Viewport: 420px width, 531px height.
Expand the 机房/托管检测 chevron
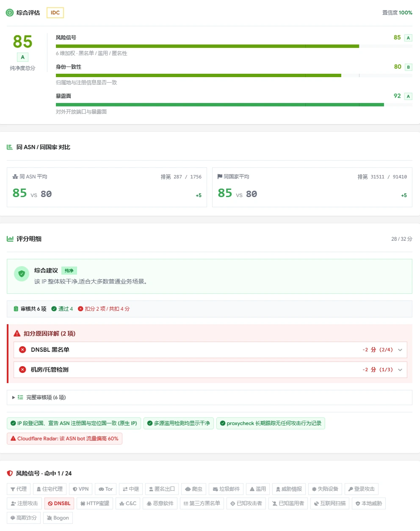[x=400, y=370]
